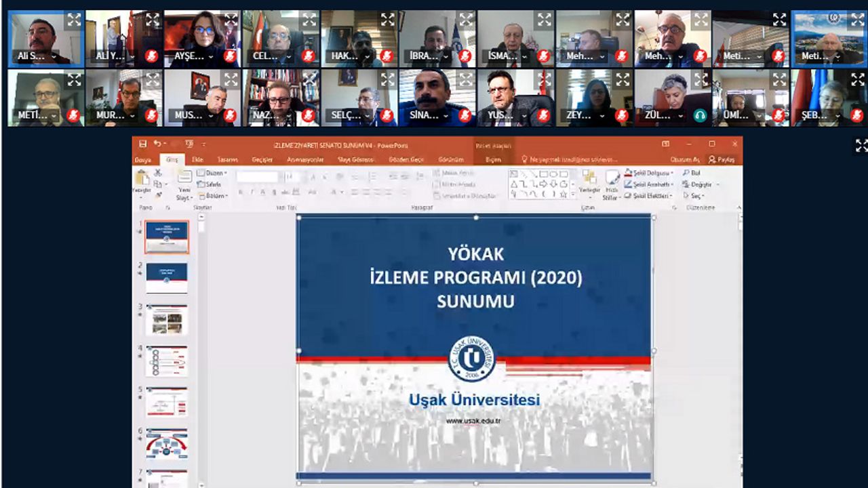The width and height of the screenshot is (868, 488).
Task: Click Yeni Slayt new slide icon
Action: 184,177
